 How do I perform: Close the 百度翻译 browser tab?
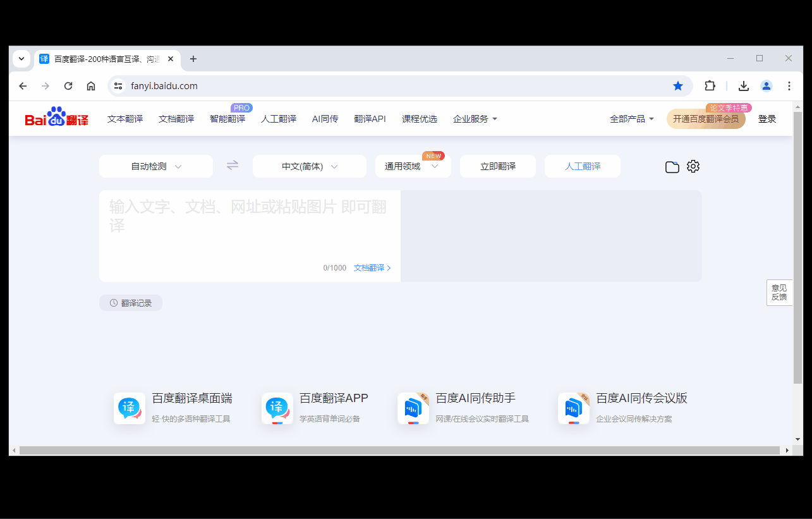pos(171,59)
